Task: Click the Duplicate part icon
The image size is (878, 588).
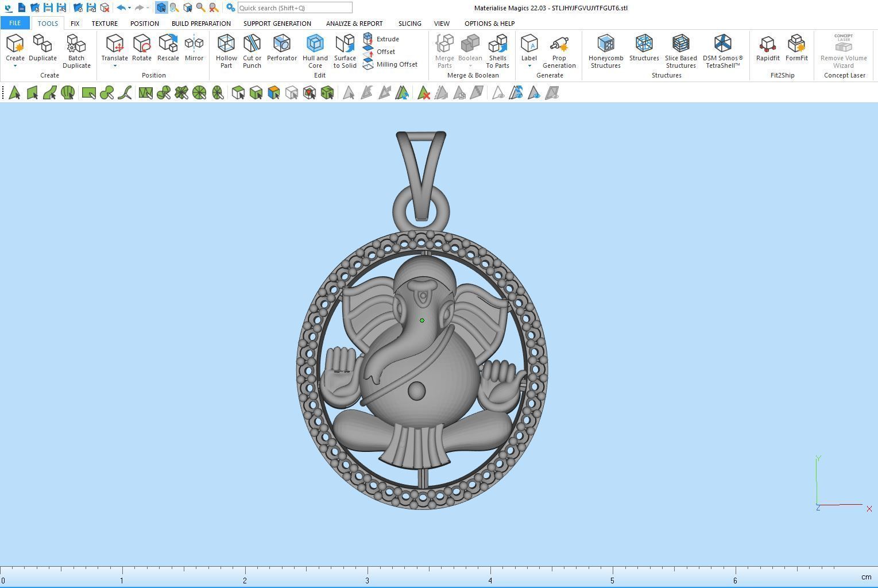Action: 42,48
